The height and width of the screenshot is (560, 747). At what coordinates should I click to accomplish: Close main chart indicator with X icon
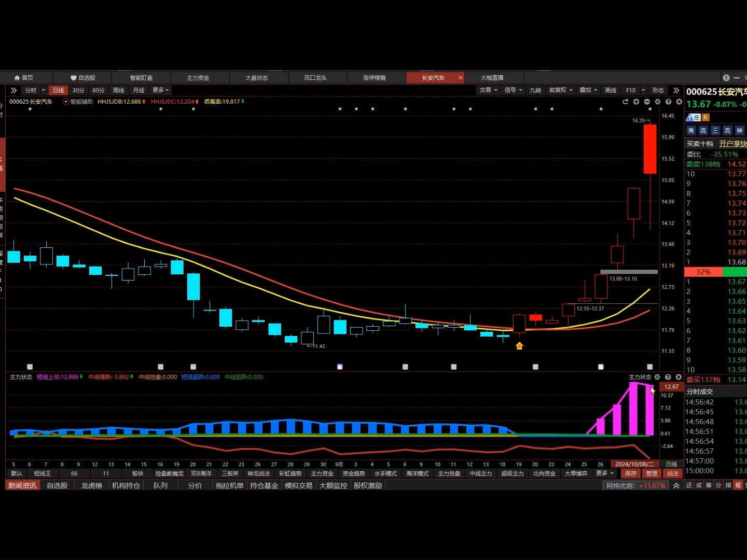[679, 102]
